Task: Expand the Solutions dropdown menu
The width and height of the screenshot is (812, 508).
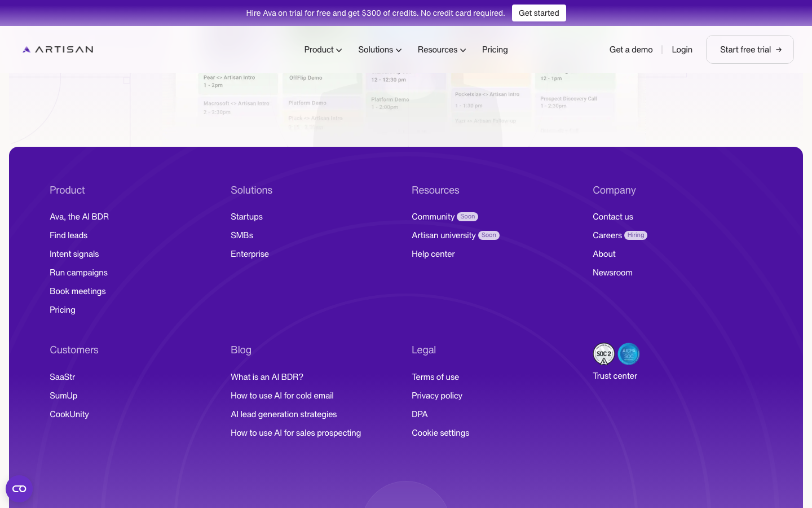Action: (380, 50)
